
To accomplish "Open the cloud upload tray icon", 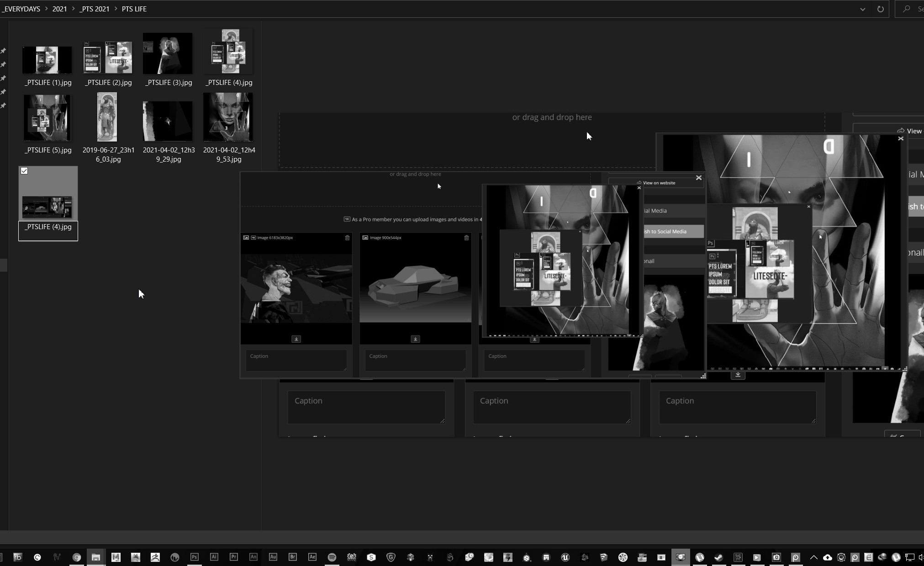I will [827, 557].
